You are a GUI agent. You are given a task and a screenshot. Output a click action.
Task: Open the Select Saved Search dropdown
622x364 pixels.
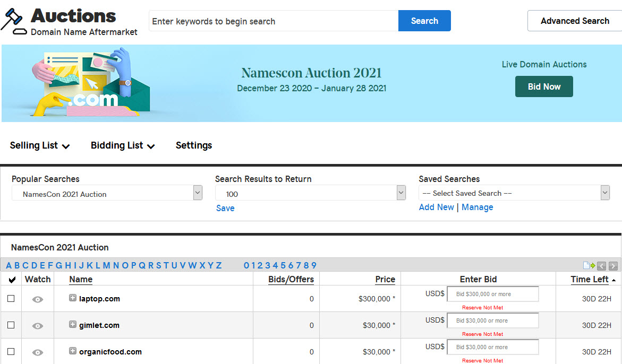(514, 193)
